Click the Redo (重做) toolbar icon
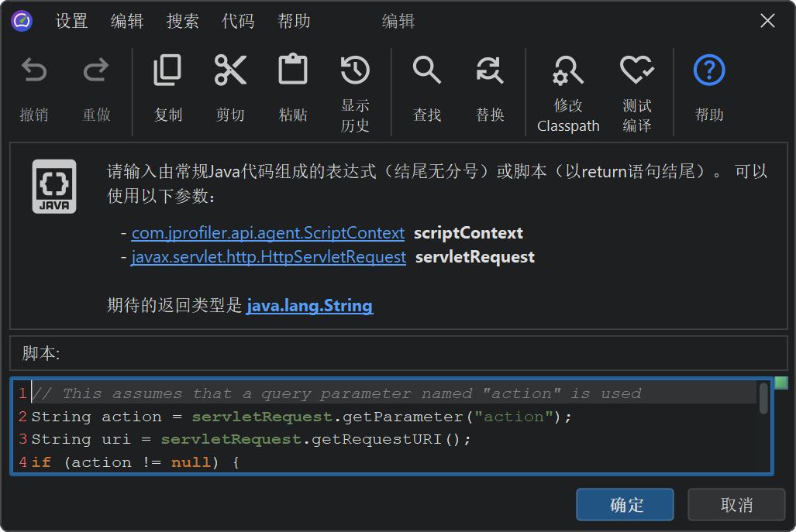Viewport: 796px width, 532px height. [x=96, y=71]
